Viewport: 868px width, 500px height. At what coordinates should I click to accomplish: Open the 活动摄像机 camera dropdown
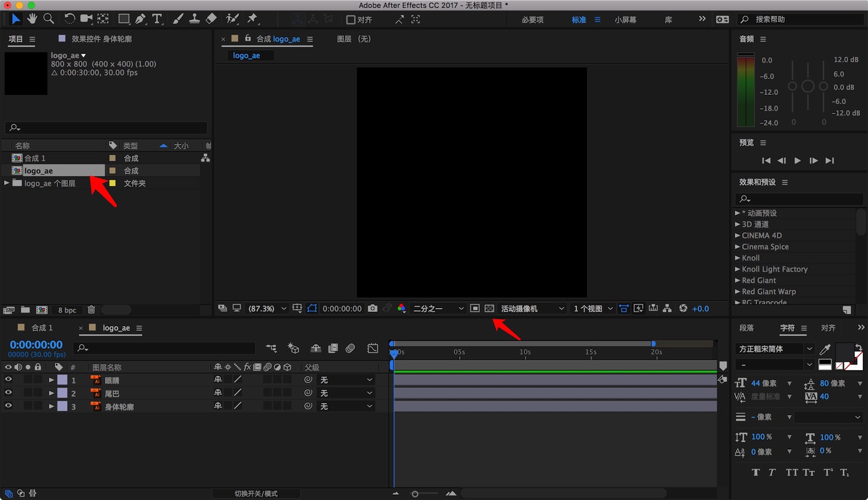point(532,309)
